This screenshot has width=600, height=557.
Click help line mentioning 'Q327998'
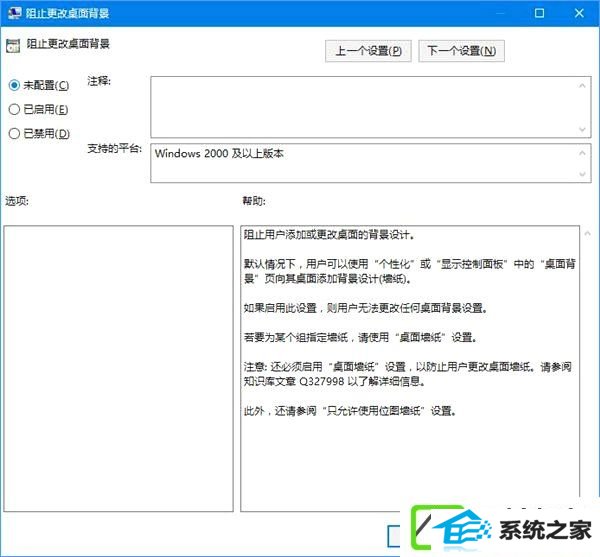334,381
